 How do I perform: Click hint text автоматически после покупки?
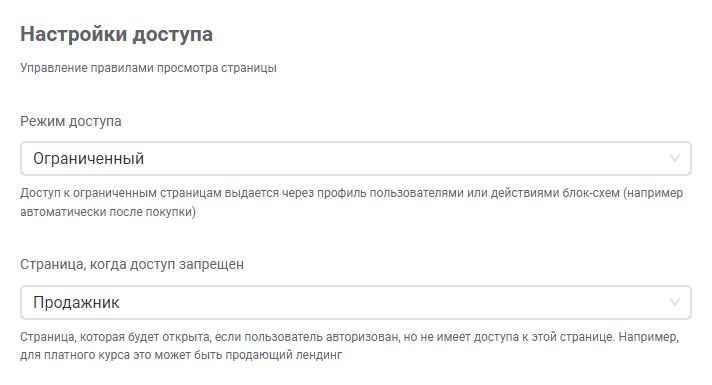click(x=108, y=212)
